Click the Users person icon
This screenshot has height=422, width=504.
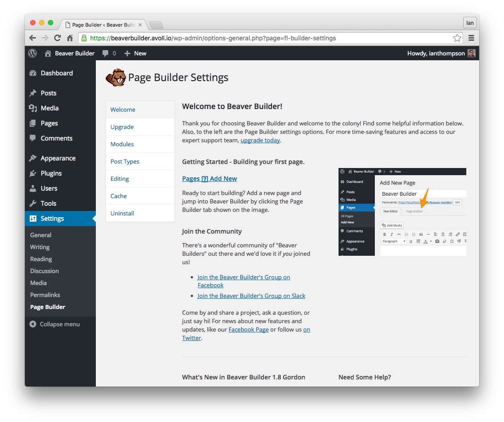[33, 188]
